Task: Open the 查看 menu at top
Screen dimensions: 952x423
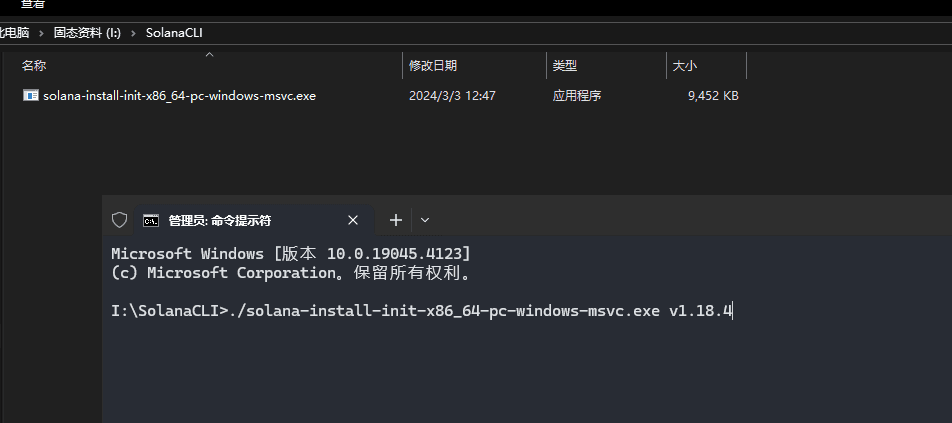Action: tap(33, 4)
